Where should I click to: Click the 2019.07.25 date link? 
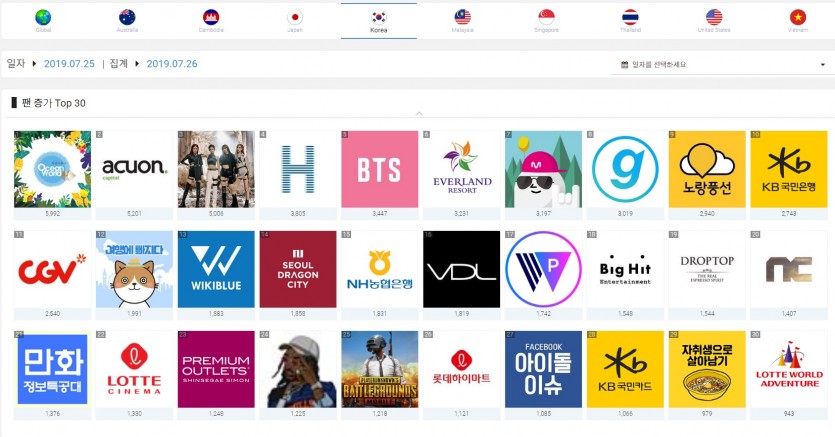click(69, 64)
